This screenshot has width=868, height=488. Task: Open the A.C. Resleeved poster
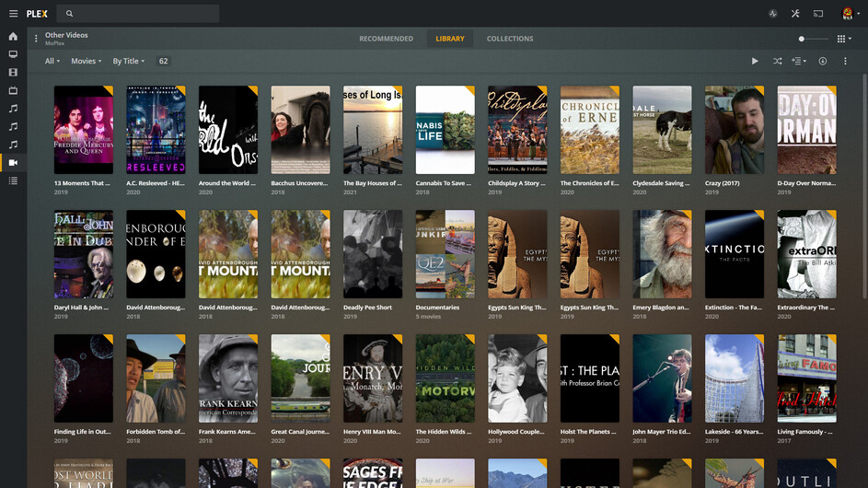156,130
